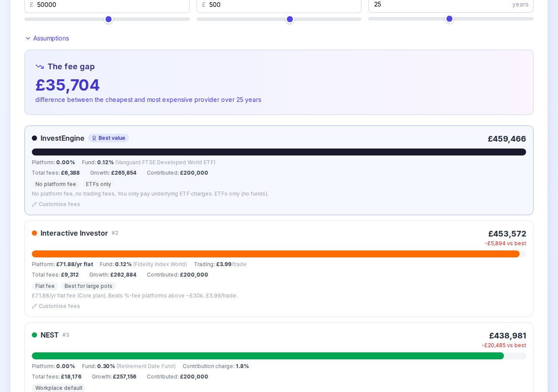This screenshot has height=392, width=558.
Task: Click the monthly contribution slider handle
Action: pyautogui.click(x=289, y=19)
